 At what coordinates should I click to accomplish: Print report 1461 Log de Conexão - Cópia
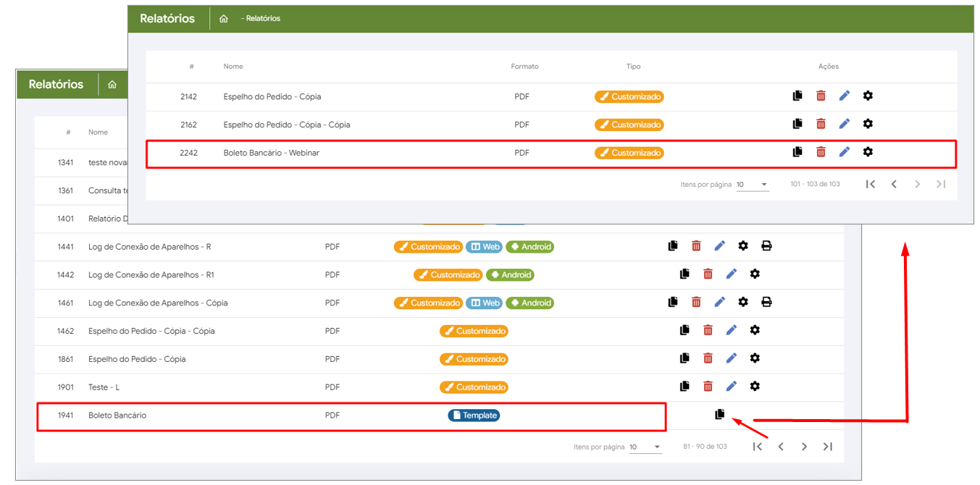tap(766, 302)
